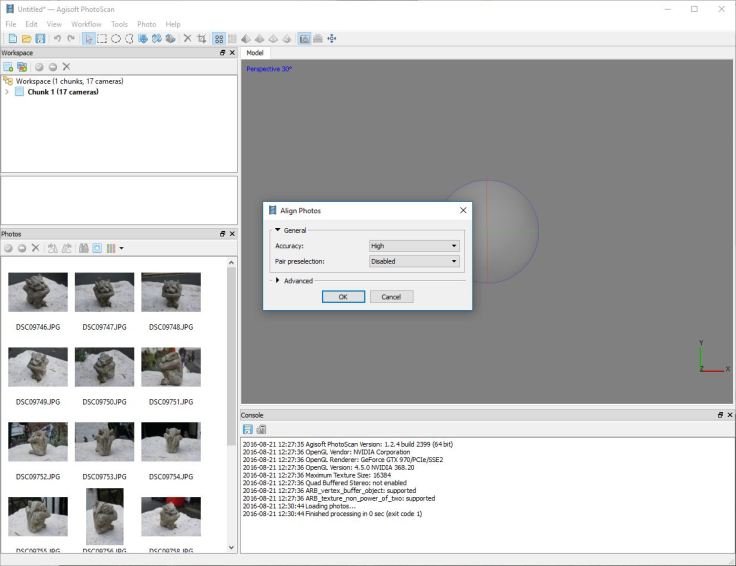
Task: Click the Open project folder icon
Action: [26, 38]
